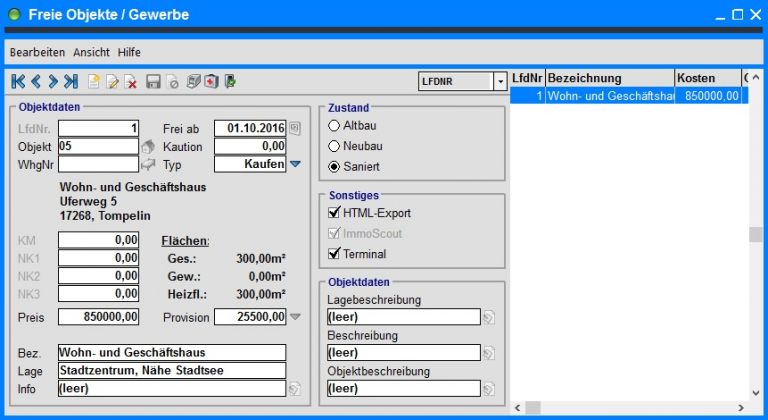The height and width of the screenshot is (420, 768).
Task: Select the Neubau radio button
Action: (334, 147)
